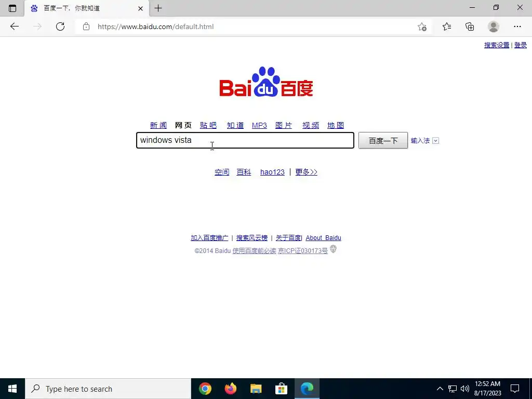Expand the 输入法 dropdown arrow
532x399 pixels.
[436, 140]
